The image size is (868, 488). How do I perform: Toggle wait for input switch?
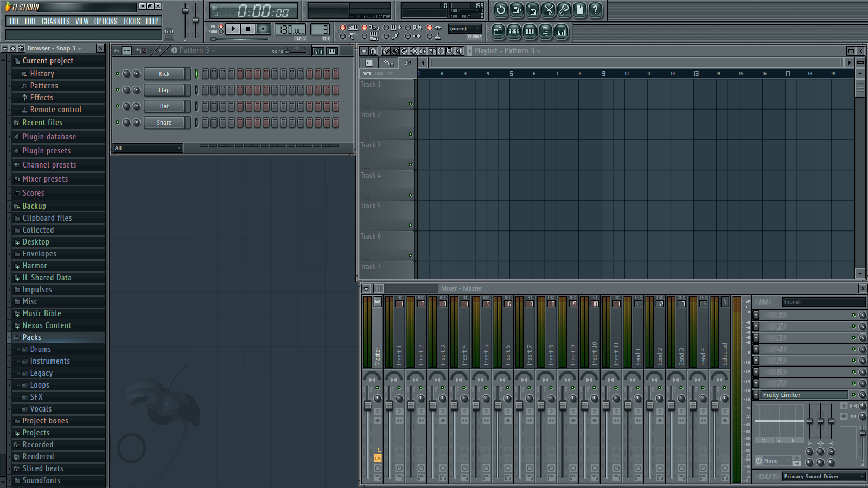point(364,36)
